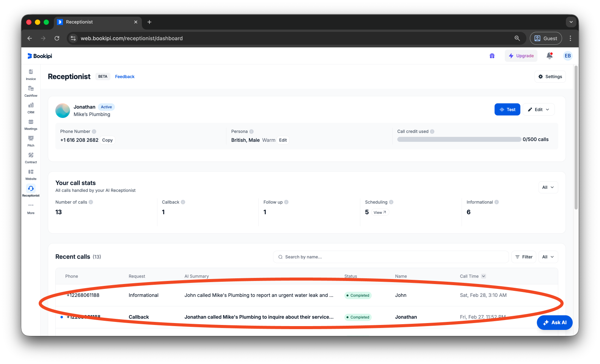Select the Receptionist headset icon

[31, 188]
